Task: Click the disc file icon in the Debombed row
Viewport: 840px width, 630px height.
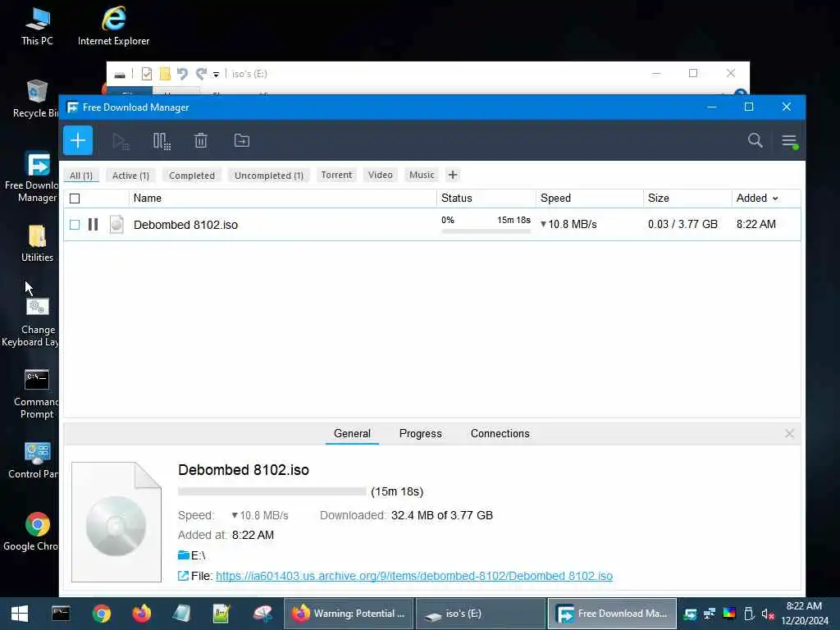Action: 116,225
